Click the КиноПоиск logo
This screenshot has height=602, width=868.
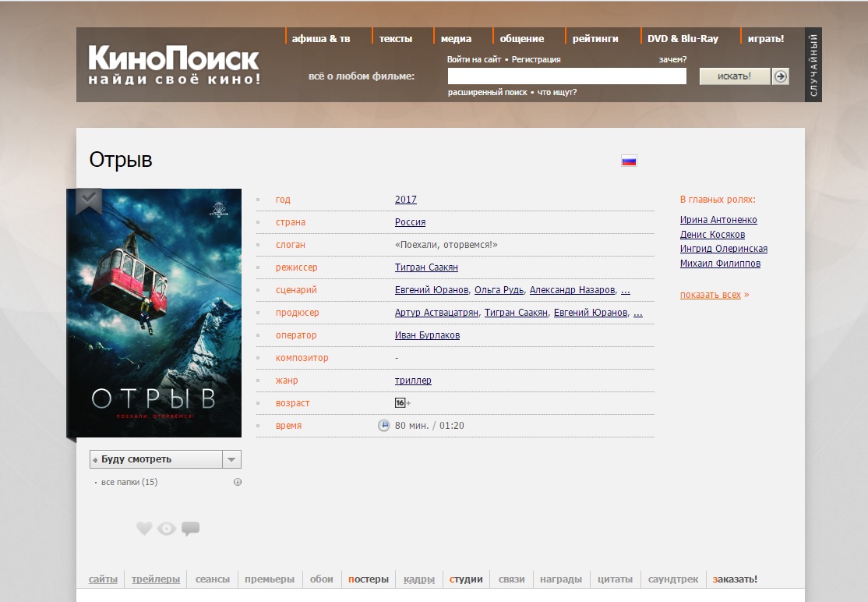pyautogui.click(x=173, y=66)
